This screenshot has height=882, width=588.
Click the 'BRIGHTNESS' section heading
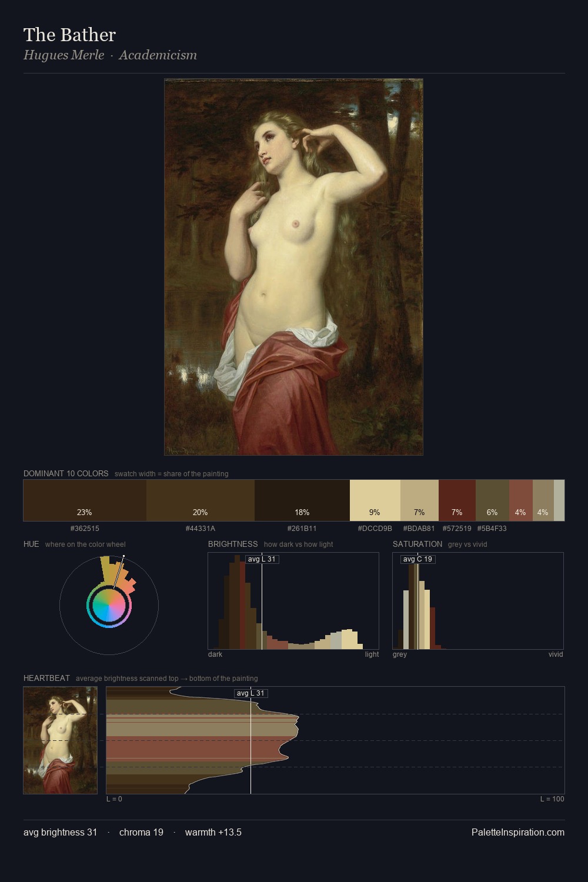(233, 544)
